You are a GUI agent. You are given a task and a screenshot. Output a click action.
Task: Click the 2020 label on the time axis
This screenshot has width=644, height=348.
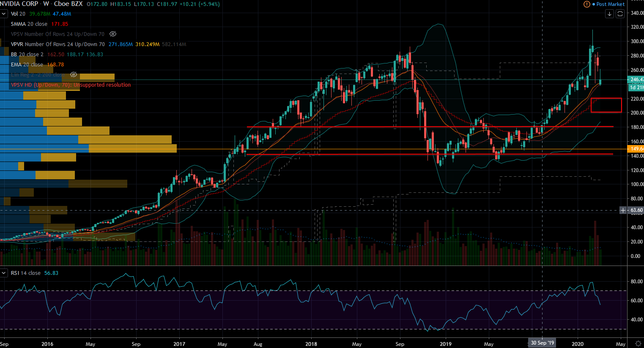pyautogui.click(x=578, y=344)
